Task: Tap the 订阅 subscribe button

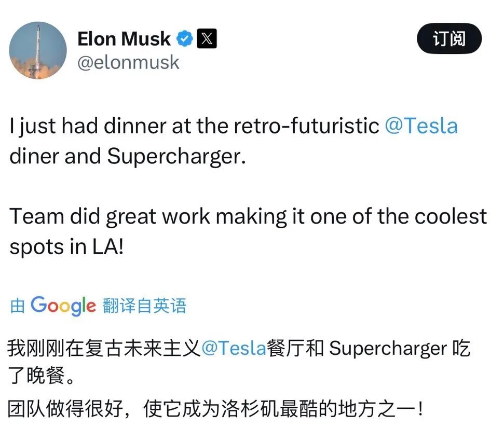Action: pyautogui.click(x=449, y=38)
